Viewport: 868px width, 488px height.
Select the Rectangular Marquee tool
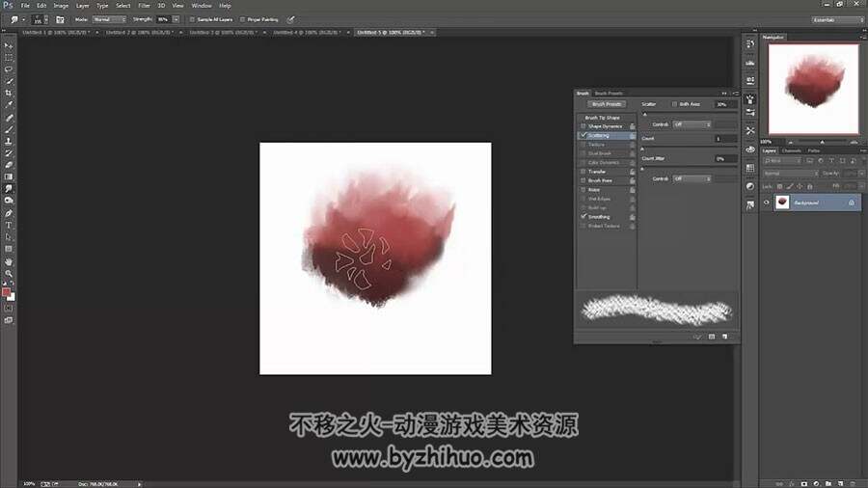pyautogui.click(x=9, y=58)
